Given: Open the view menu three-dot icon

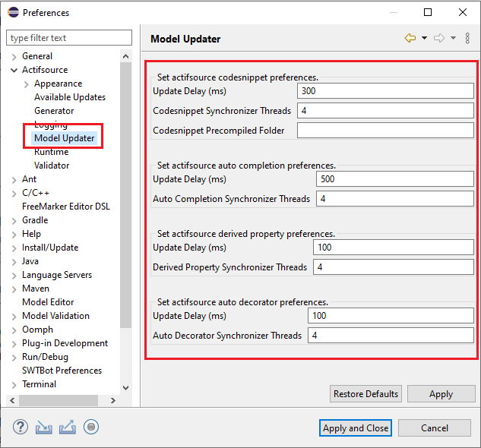Looking at the screenshot, I should pyautogui.click(x=467, y=38).
